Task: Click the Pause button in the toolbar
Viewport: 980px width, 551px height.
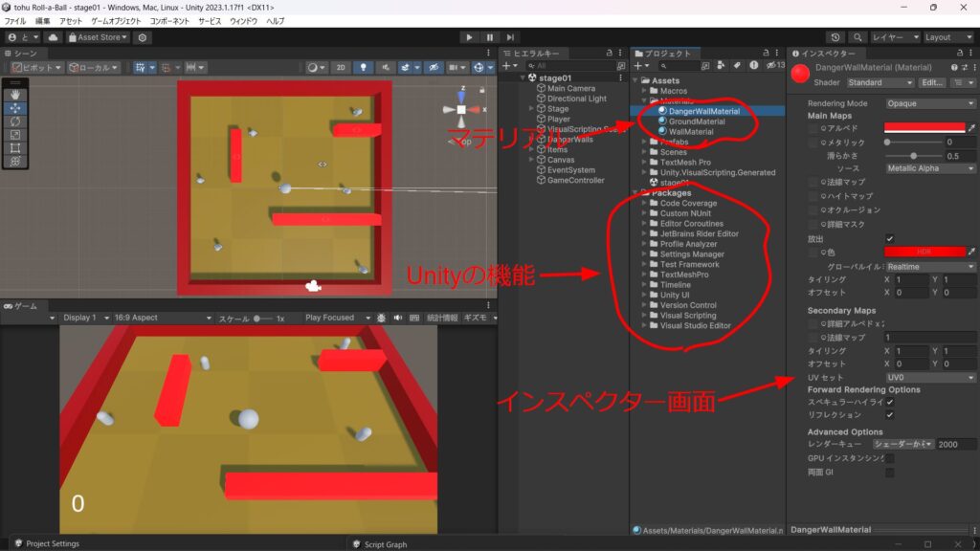Action: pos(489,37)
